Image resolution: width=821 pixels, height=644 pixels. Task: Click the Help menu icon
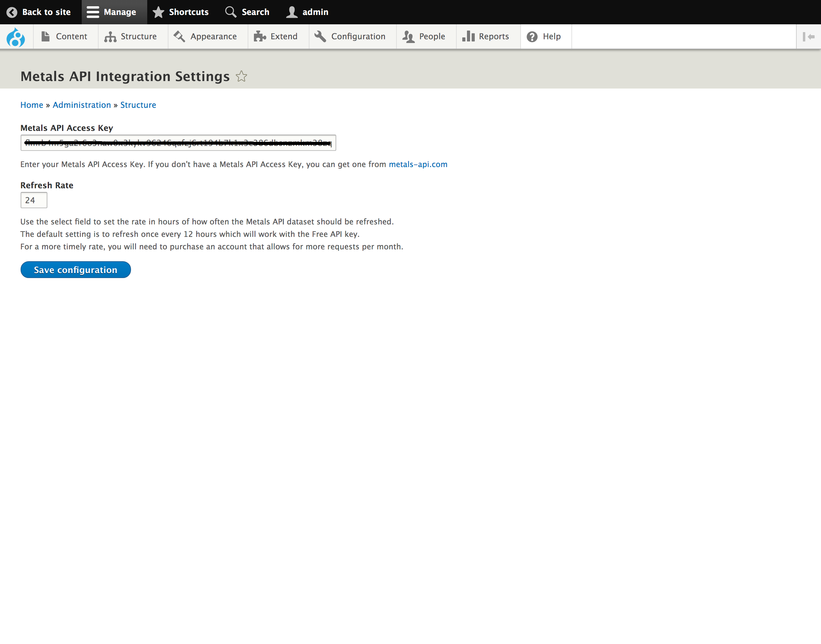(x=532, y=36)
